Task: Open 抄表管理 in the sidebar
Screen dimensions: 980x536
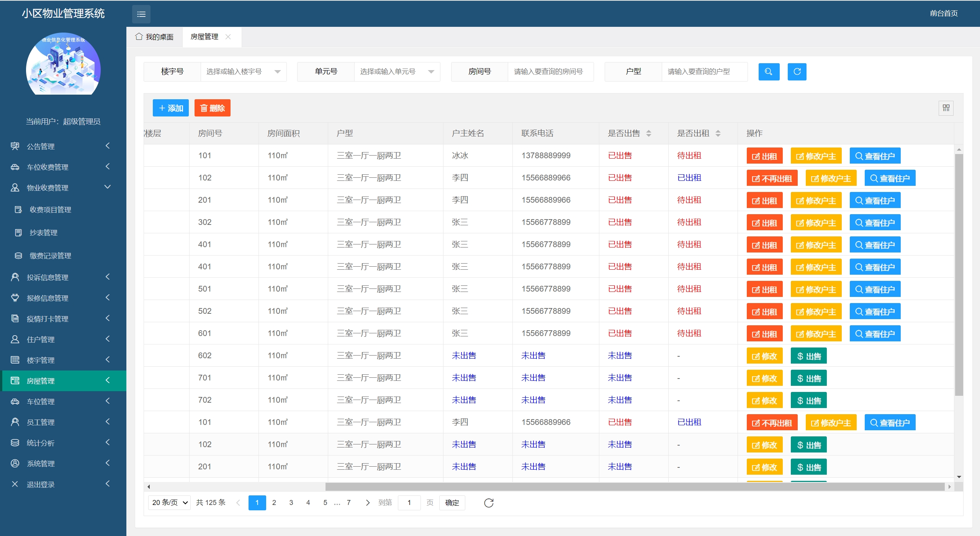Action: coord(43,233)
